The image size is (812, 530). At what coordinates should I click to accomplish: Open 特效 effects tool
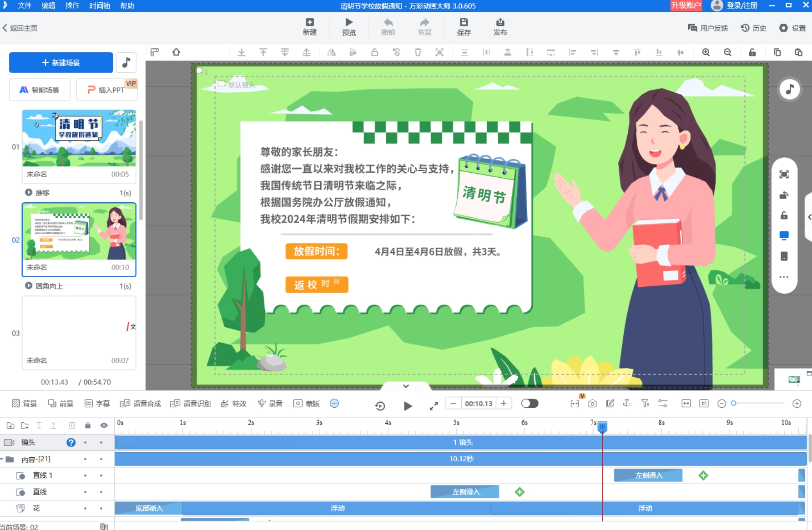tap(233, 403)
